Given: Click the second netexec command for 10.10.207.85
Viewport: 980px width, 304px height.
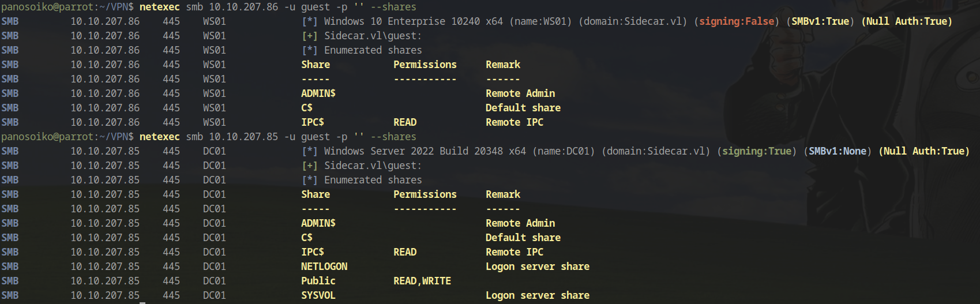Looking at the screenshot, I should (x=277, y=137).
